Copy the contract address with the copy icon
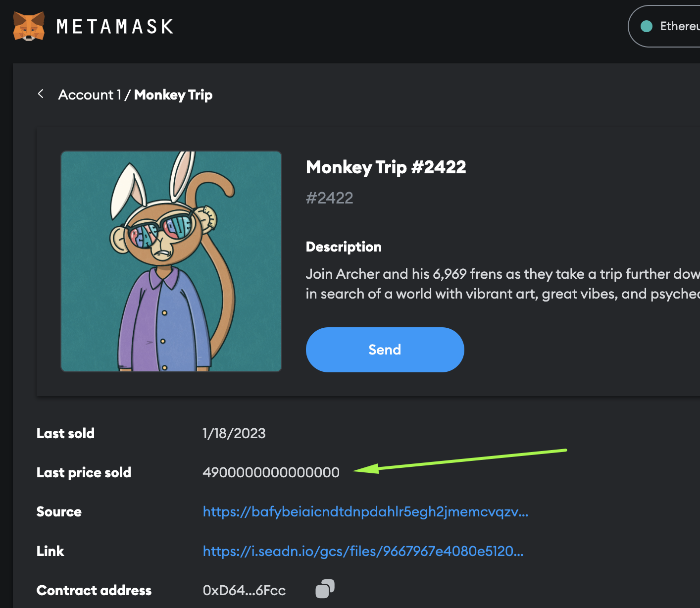Screen dimensions: 700x608 pyautogui.click(x=325, y=589)
